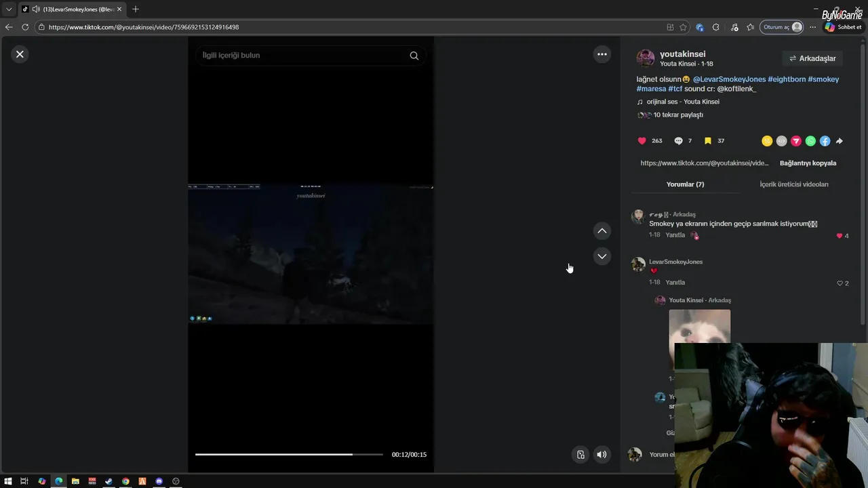The width and height of the screenshot is (868, 488).
Task: Mute the video with speaker button
Action: [601, 455]
